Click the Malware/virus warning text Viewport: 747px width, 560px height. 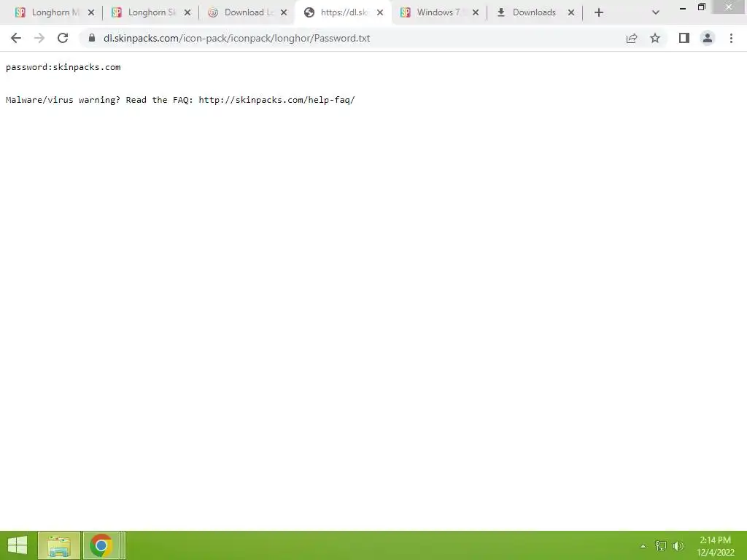tap(63, 100)
